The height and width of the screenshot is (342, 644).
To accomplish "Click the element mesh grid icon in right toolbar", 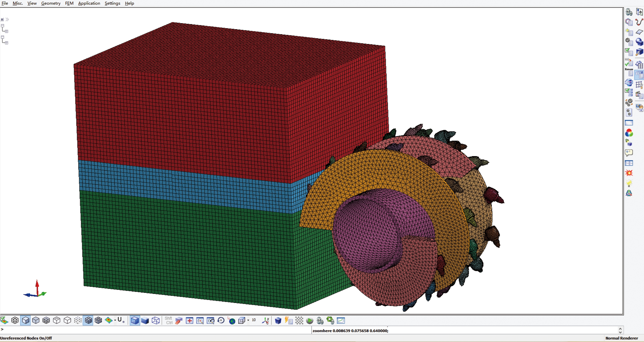I will (x=639, y=65).
